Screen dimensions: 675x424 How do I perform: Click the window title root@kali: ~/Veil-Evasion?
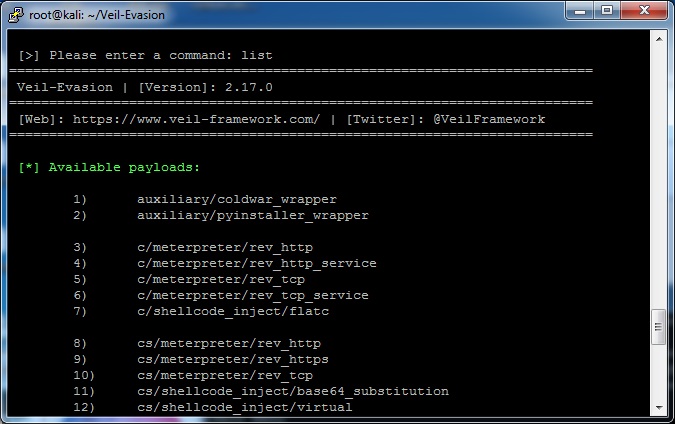(x=97, y=15)
